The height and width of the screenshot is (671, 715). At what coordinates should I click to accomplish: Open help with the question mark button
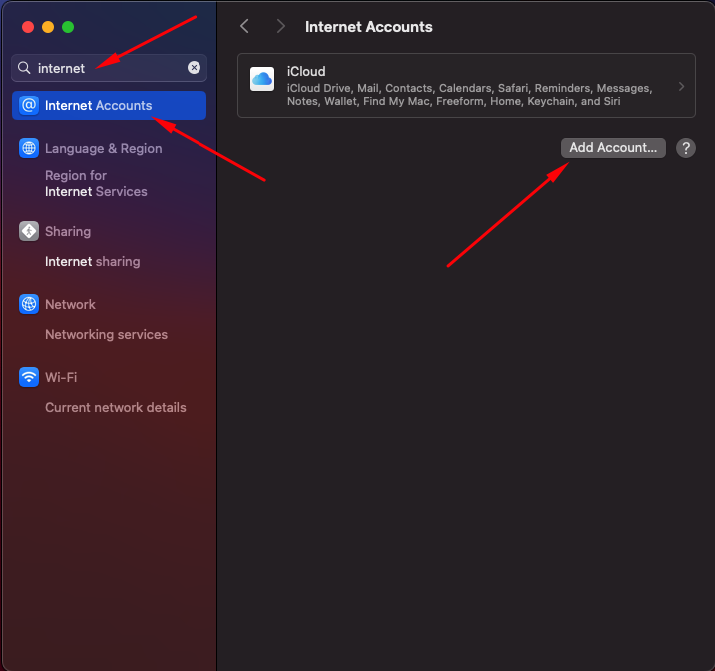coord(685,148)
